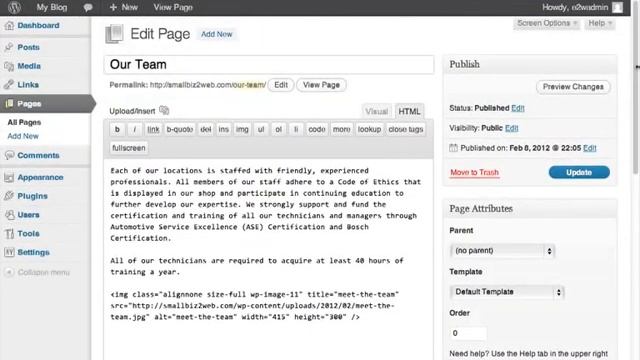Click the Posts pin icon

[9, 47]
